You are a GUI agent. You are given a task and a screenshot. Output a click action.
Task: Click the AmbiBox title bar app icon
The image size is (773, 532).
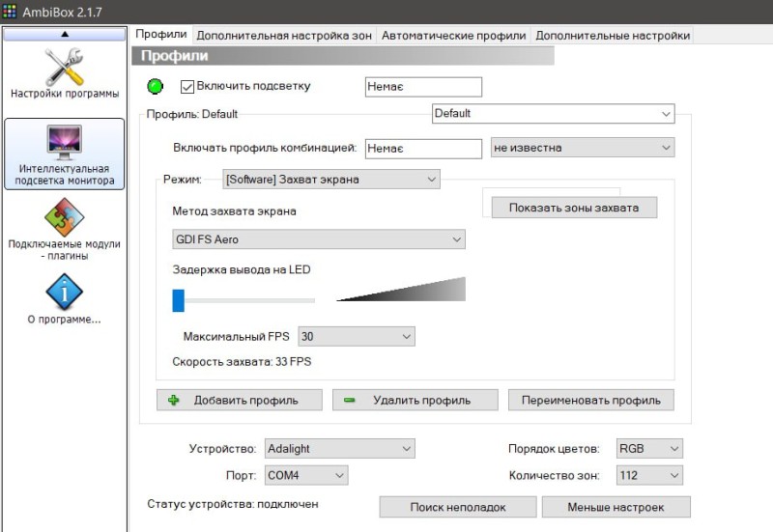(10, 10)
